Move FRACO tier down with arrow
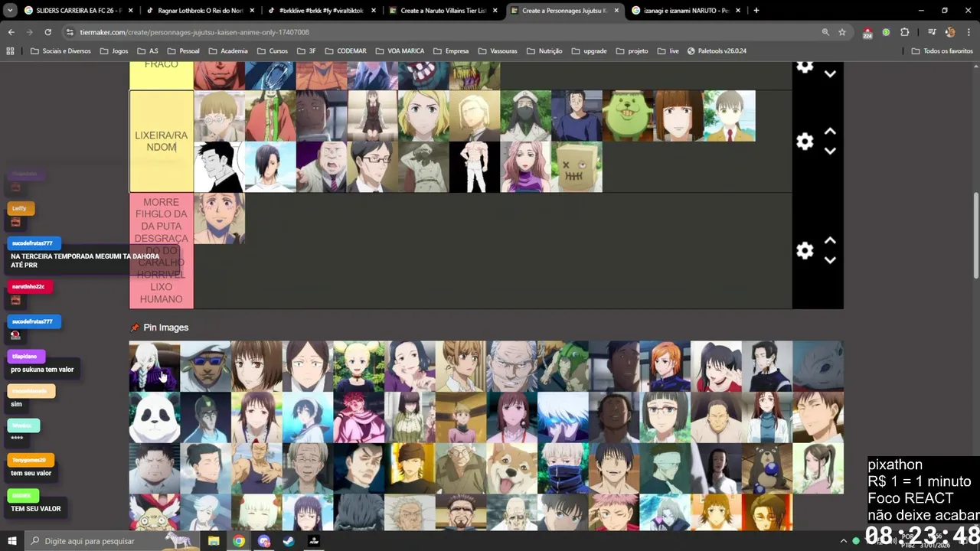Image resolution: width=980 pixels, height=551 pixels. coord(830,74)
